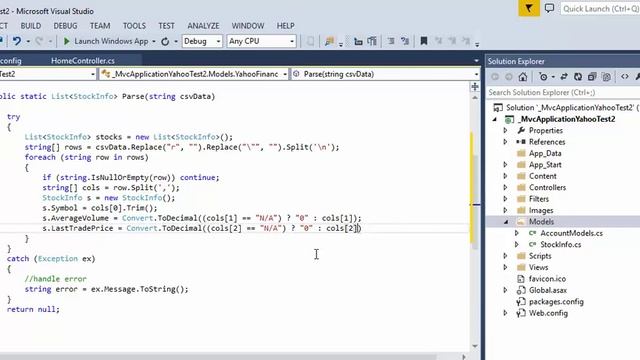Select packages.config file
The height and width of the screenshot is (360, 640).
point(556,302)
